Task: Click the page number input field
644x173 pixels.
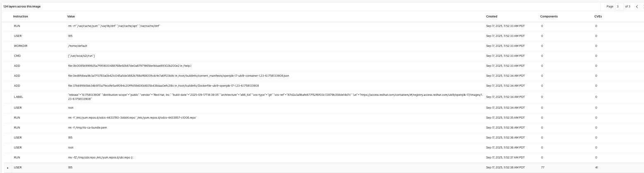Action: [x=619, y=7]
